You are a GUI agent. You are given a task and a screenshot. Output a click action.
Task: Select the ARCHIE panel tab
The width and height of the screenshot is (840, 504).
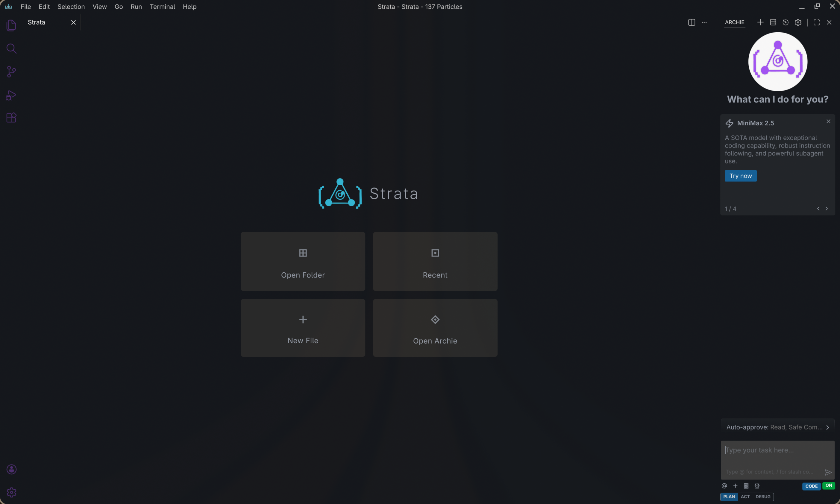[735, 22]
